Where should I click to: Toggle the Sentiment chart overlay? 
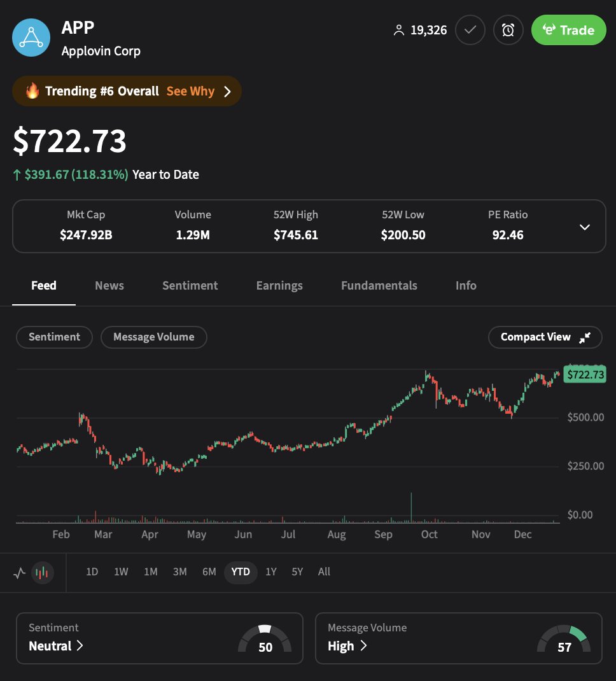click(54, 337)
